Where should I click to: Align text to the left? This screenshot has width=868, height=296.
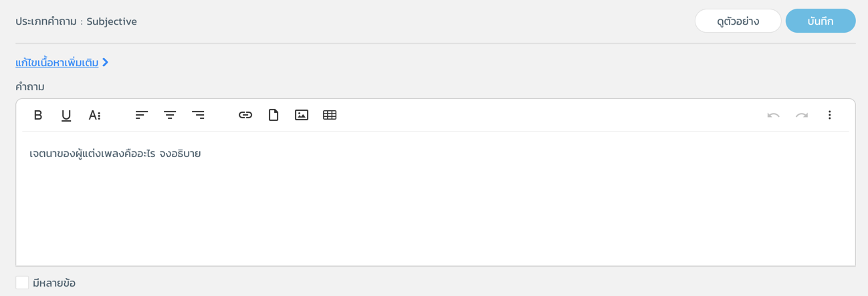[142, 115]
